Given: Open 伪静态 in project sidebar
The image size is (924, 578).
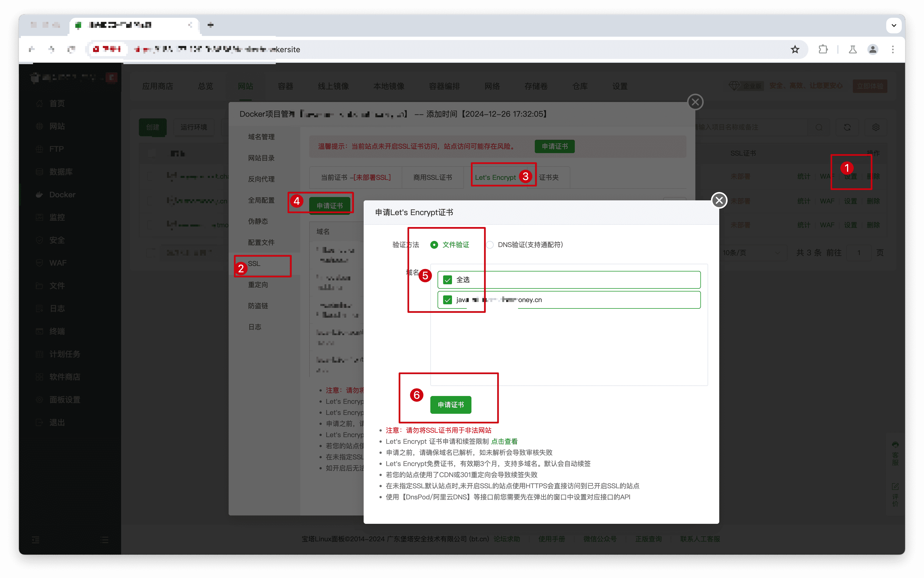Looking at the screenshot, I should [x=258, y=221].
